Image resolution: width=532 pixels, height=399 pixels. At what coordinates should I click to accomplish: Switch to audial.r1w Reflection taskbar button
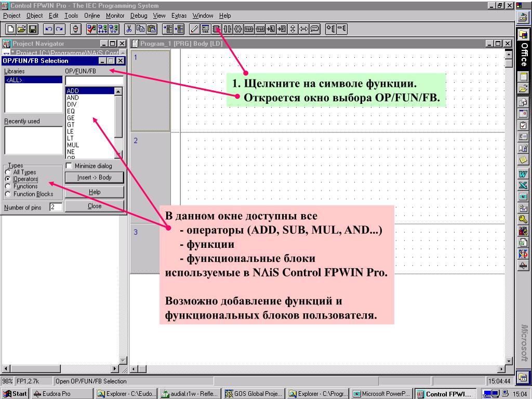[x=190, y=394]
